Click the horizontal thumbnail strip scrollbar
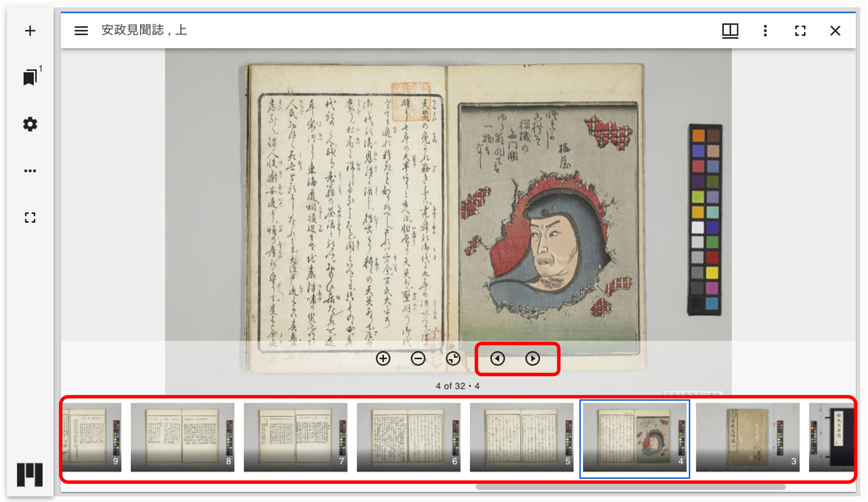The width and height of the screenshot is (868, 502). click(630, 487)
